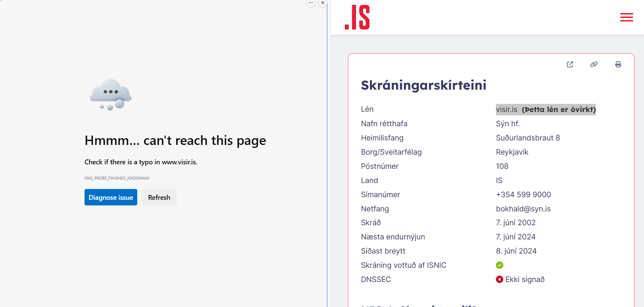Click the red DNSSEC unsigned icon
The width and height of the screenshot is (644, 307).
tap(500, 279)
